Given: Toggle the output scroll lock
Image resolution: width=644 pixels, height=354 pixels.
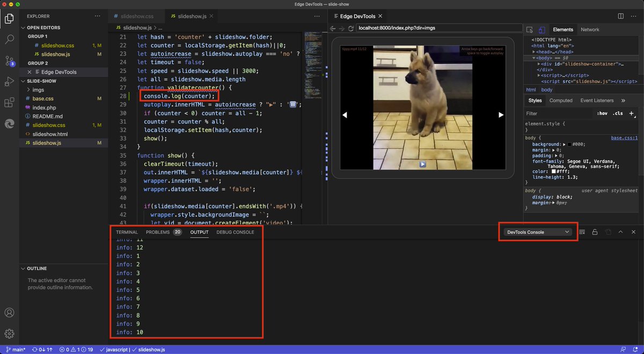Looking at the screenshot, I should (x=595, y=232).
